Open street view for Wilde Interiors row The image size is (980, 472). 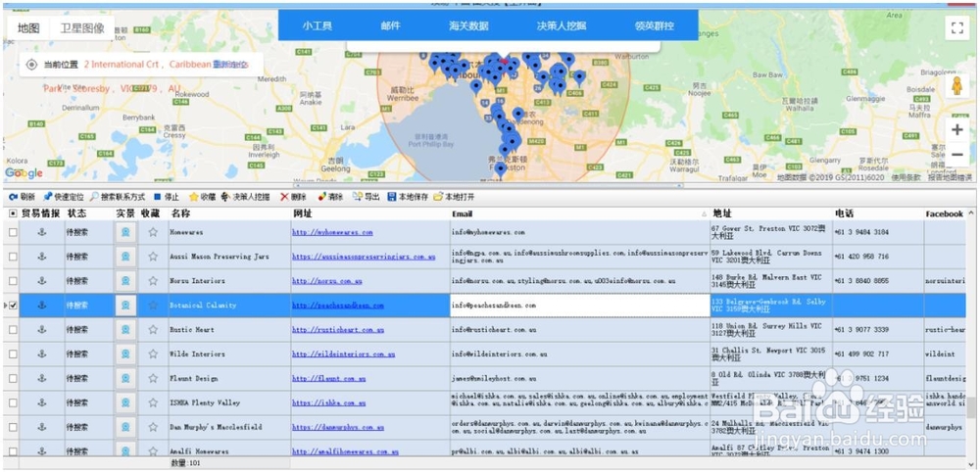pyautogui.click(x=125, y=354)
